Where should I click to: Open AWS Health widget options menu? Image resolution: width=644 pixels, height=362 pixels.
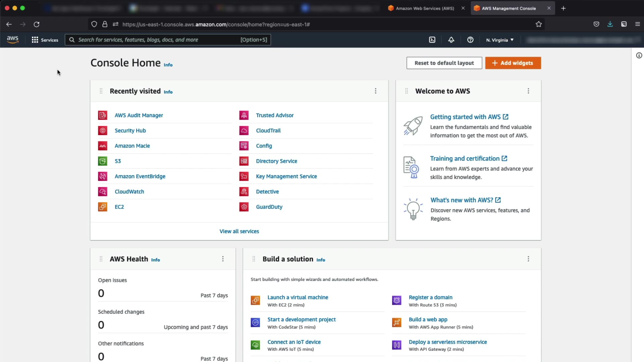[x=223, y=259]
